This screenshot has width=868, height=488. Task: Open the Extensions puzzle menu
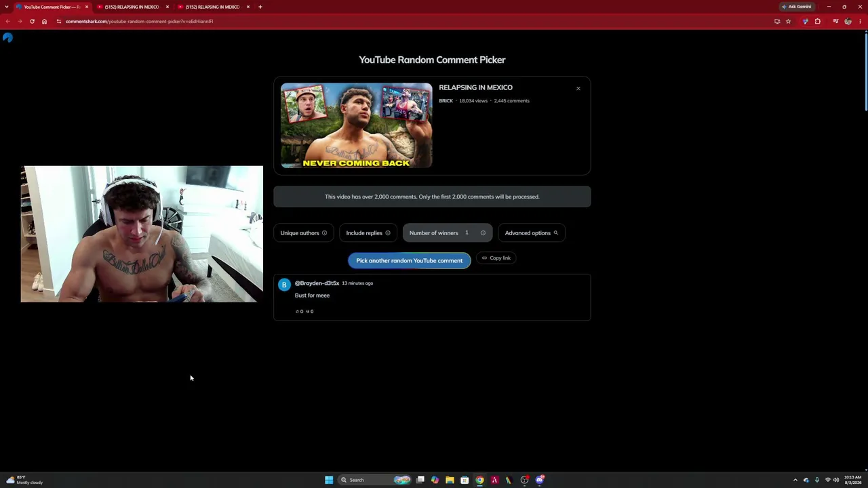point(818,21)
